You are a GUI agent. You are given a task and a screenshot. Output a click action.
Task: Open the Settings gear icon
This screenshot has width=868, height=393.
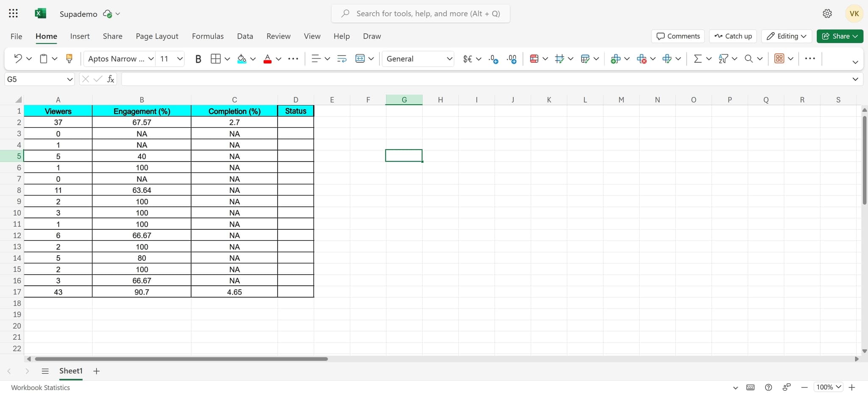pyautogui.click(x=827, y=14)
